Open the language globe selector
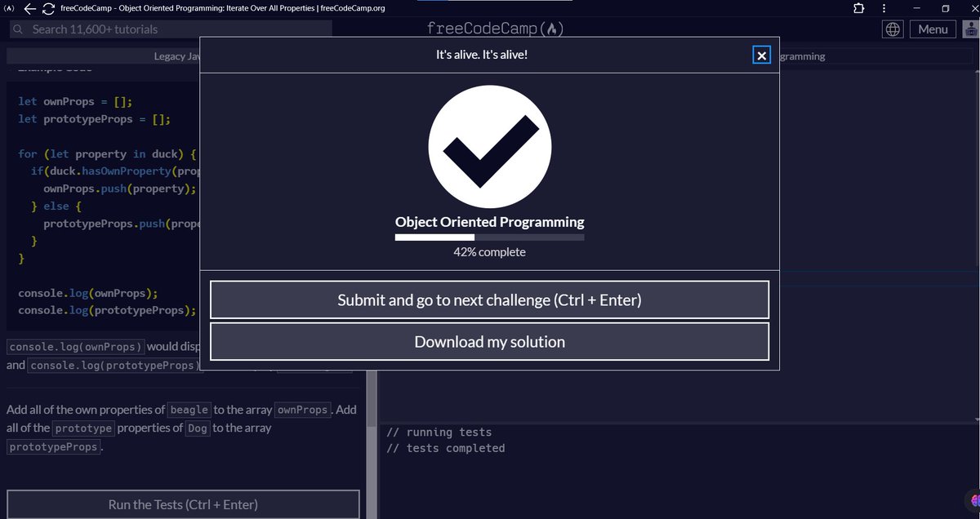This screenshot has height=519, width=980. pos(893,29)
